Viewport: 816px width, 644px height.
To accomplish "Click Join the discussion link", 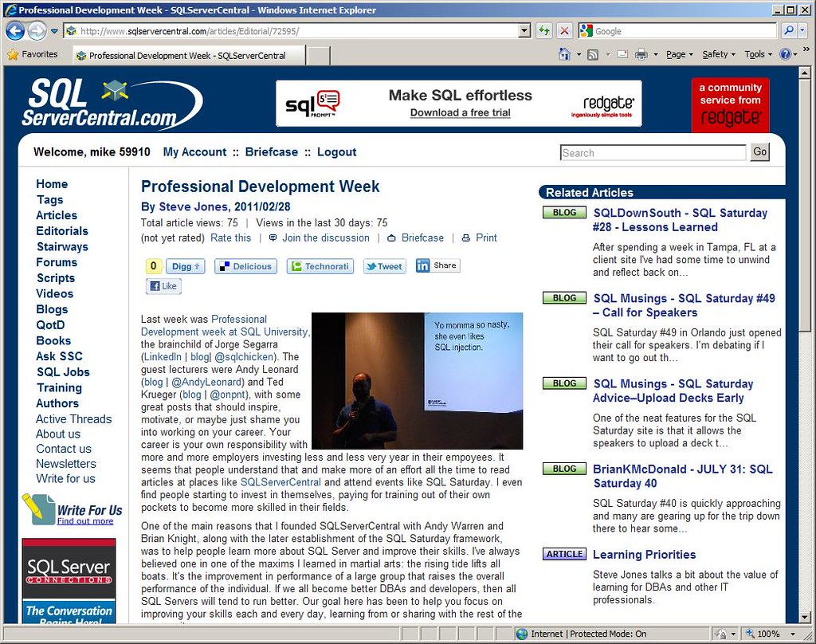I will click(x=326, y=238).
